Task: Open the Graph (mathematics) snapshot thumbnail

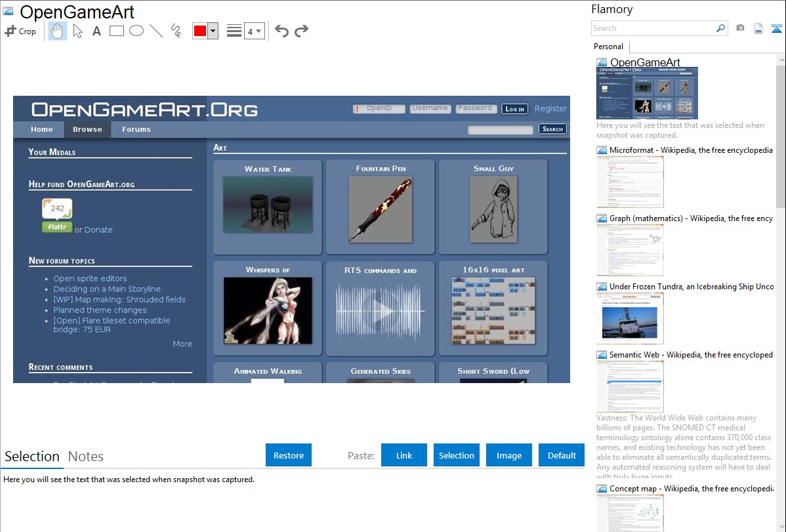Action: pyautogui.click(x=630, y=250)
